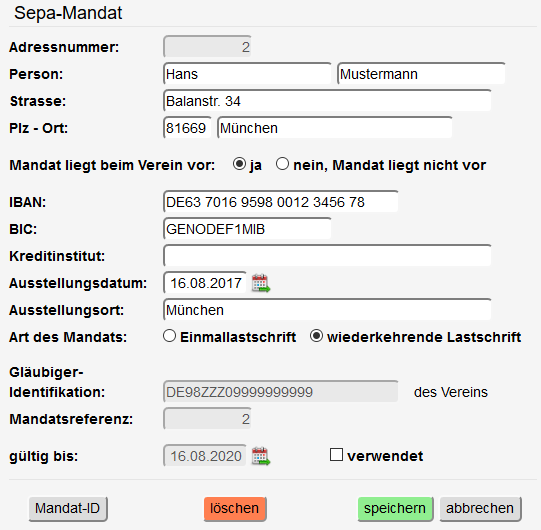Tick the verwendet checkbox

[336, 455]
